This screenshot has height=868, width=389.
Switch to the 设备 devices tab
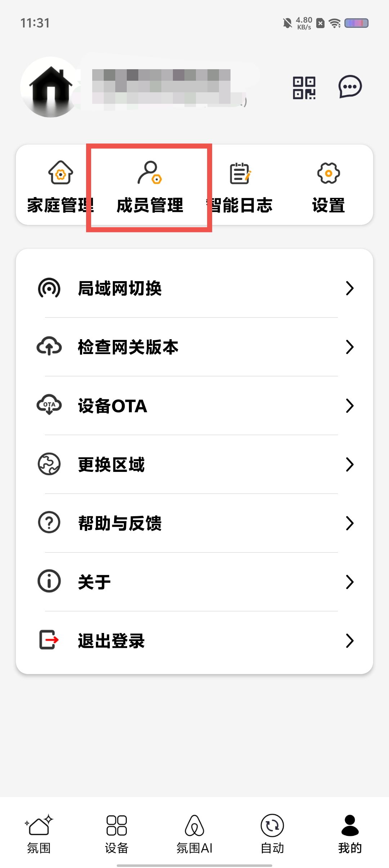[117, 833]
